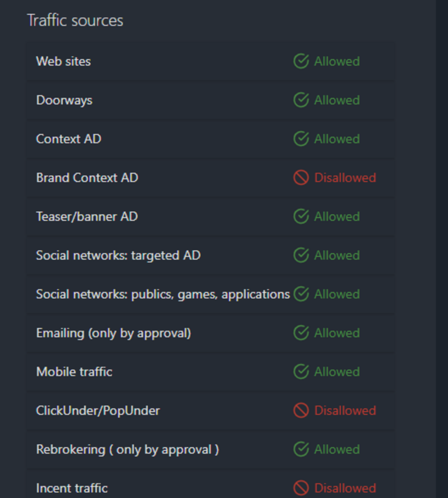The height and width of the screenshot is (498, 448).
Task: Click the Traffic sources heading
Action: [x=75, y=21]
